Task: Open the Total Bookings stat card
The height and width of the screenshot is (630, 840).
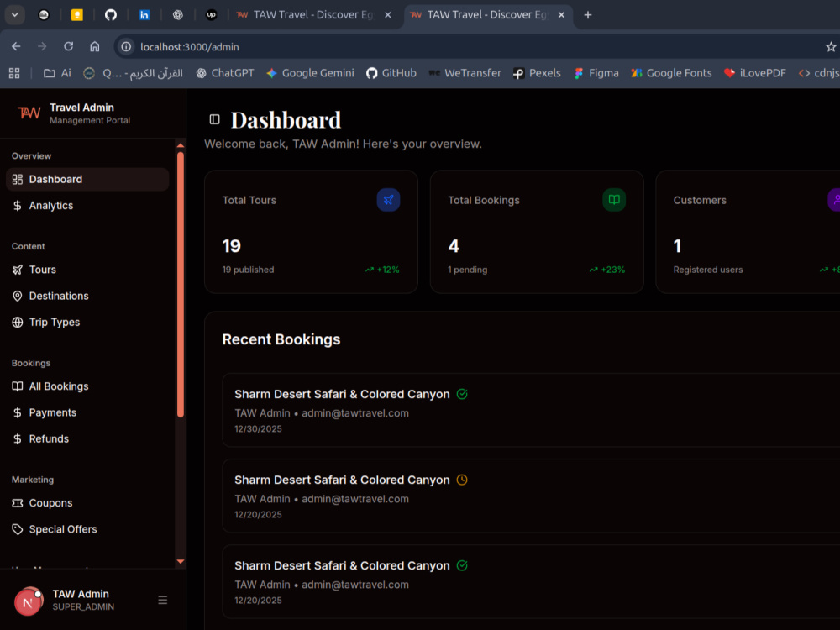Action: (537, 232)
